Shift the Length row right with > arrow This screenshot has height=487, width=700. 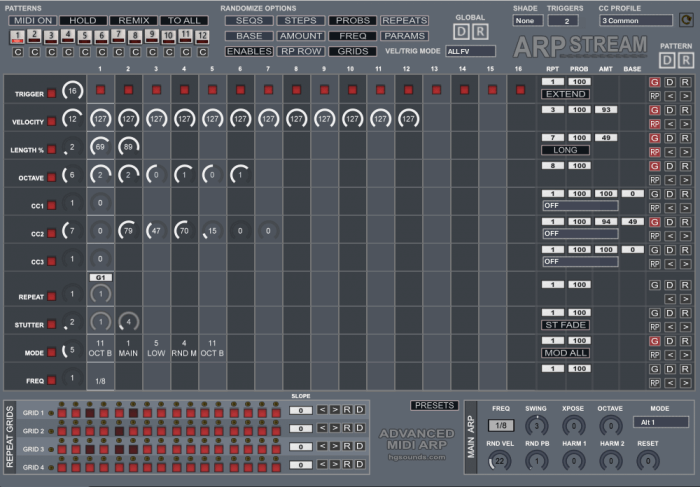tap(685, 152)
